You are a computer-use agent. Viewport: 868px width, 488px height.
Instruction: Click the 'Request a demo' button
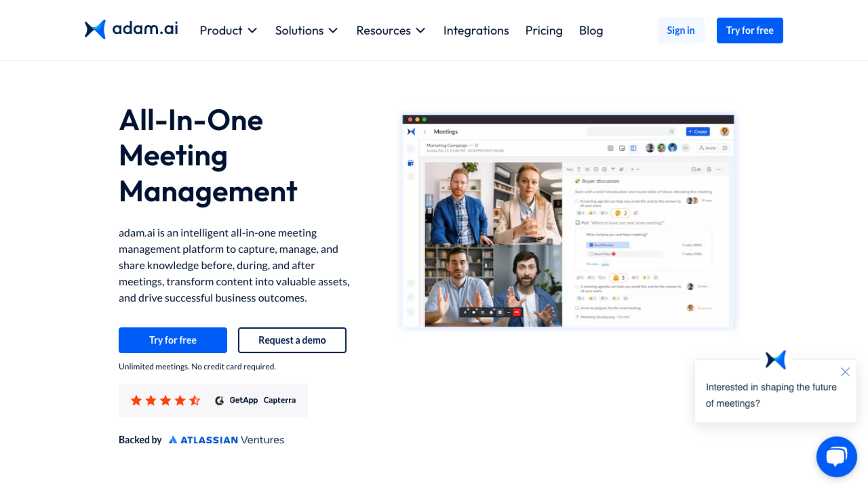pos(292,340)
